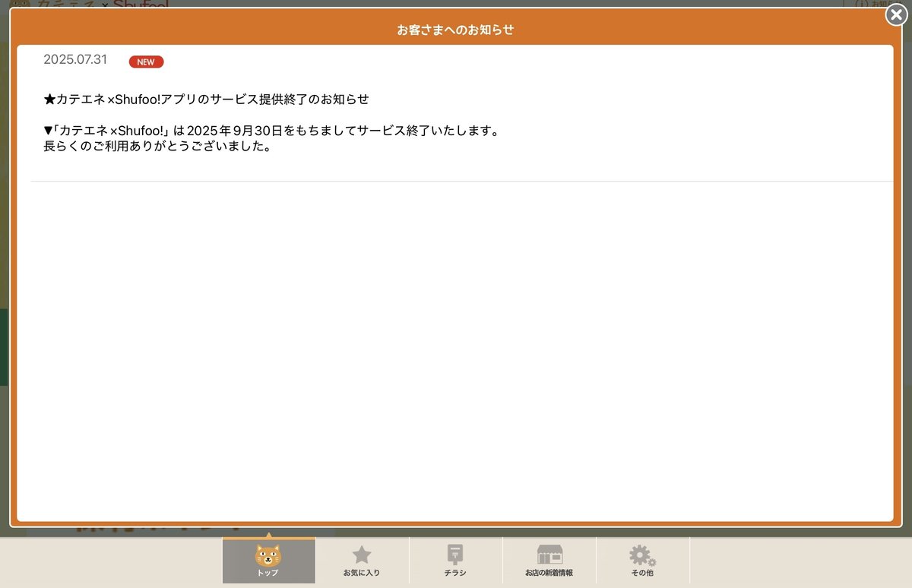This screenshot has height=588, width=912.
Task: Dismiss the notice popup with the X button
Action: tap(896, 14)
